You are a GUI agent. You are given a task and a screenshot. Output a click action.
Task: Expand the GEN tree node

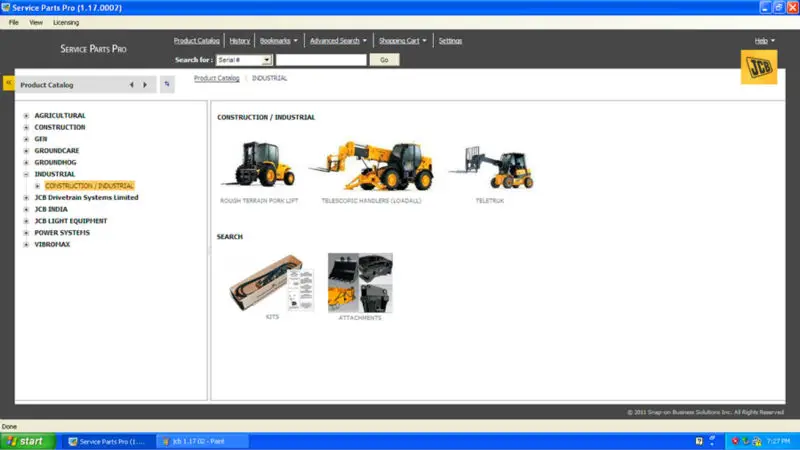(x=27, y=139)
